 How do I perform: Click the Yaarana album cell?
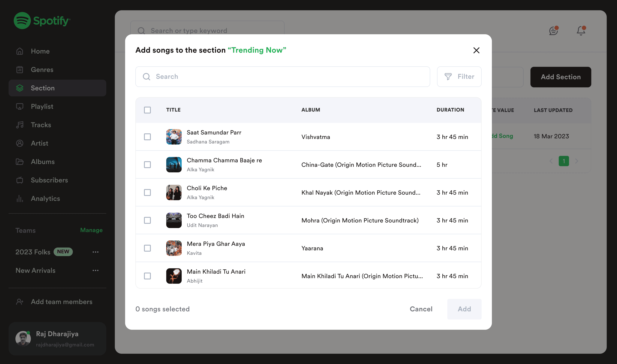(x=312, y=248)
